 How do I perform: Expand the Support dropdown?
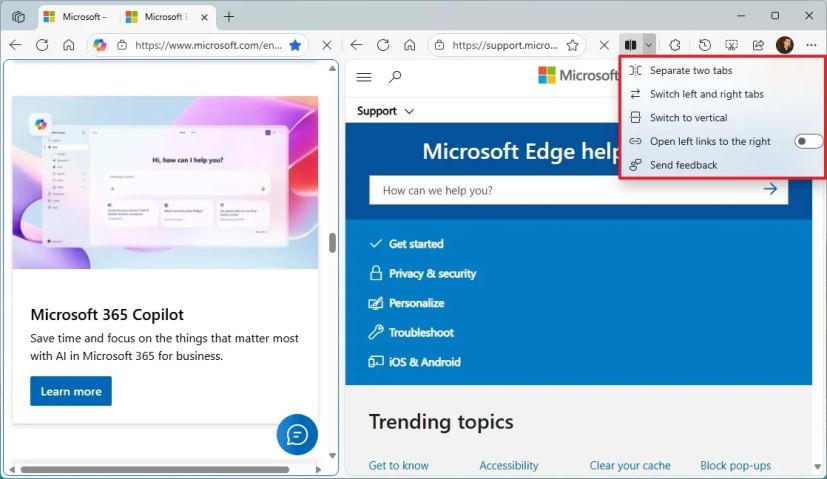[386, 111]
